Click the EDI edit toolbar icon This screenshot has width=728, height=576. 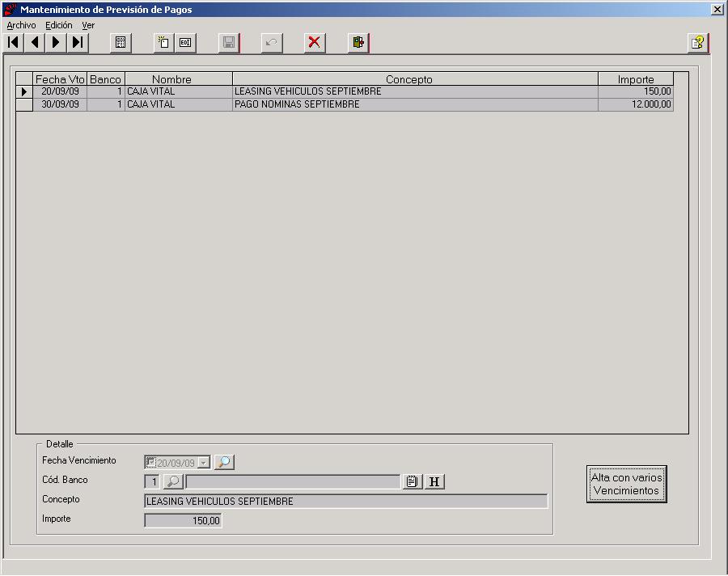click(185, 43)
